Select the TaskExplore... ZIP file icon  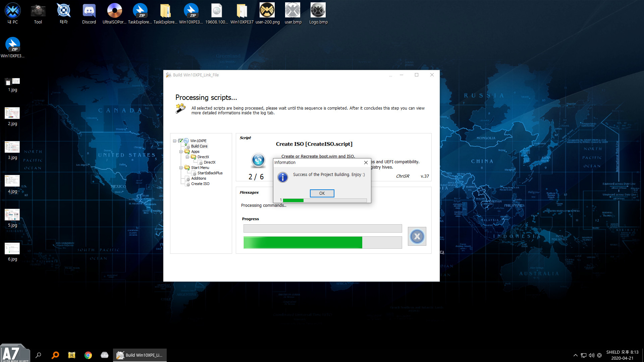(x=140, y=13)
